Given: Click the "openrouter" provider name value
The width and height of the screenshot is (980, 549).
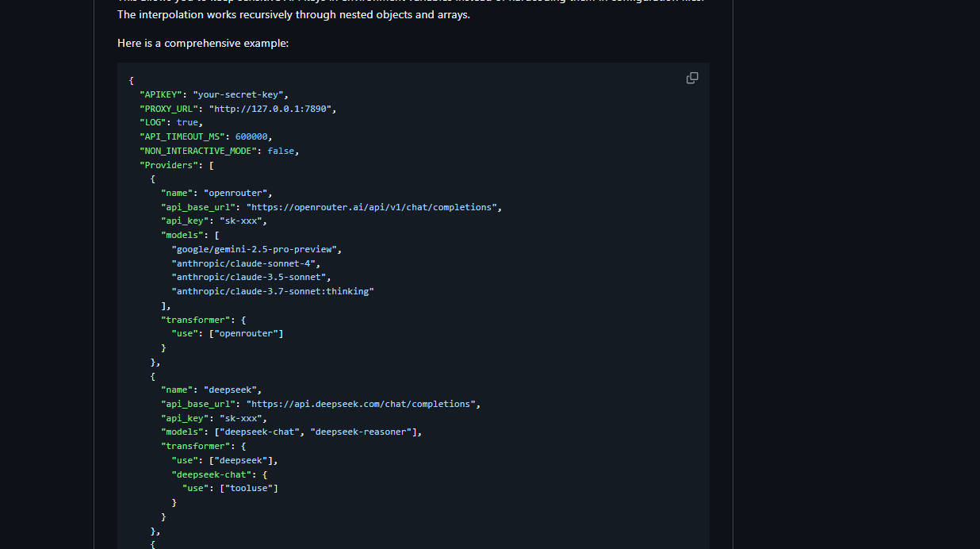Looking at the screenshot, I should [238, 193].
